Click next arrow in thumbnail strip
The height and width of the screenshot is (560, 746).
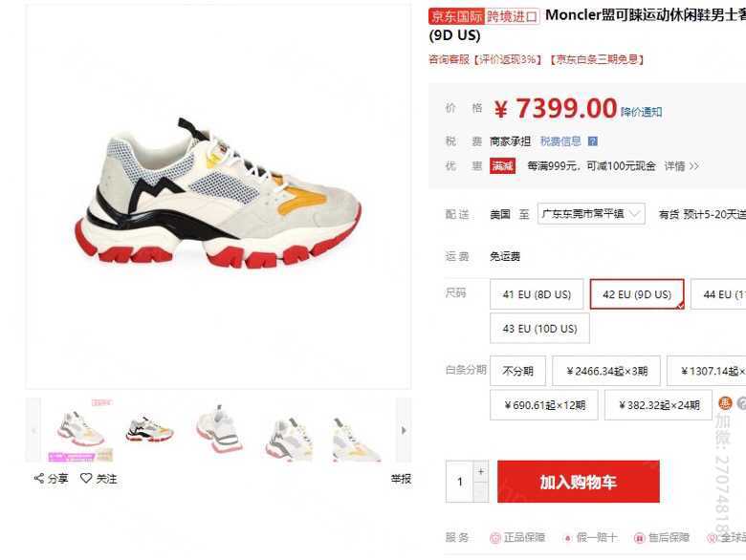coord(404,431)
